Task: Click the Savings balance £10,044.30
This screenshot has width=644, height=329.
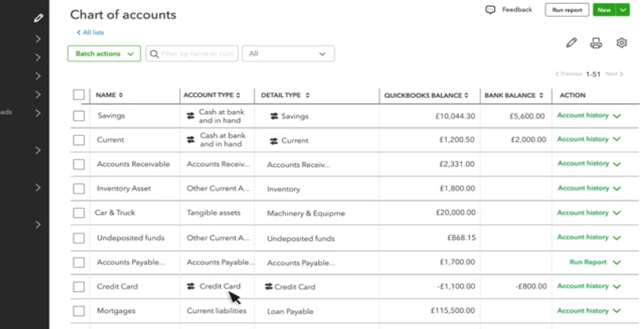Action: 455,116
